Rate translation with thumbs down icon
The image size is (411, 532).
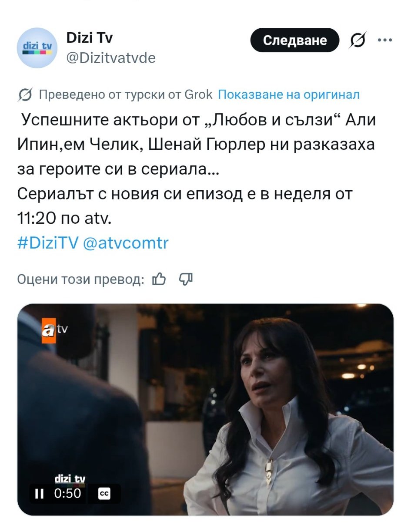[x=186, y=279]
